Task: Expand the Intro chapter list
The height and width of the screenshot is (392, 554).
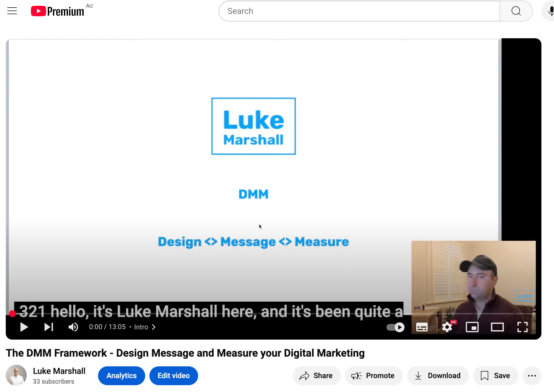Action: 145,327
